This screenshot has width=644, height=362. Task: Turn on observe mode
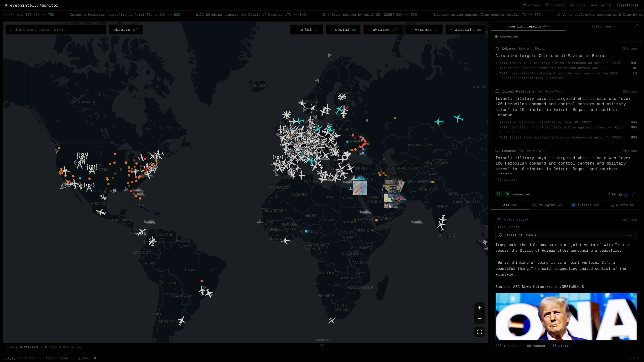[x=126, y=29]
